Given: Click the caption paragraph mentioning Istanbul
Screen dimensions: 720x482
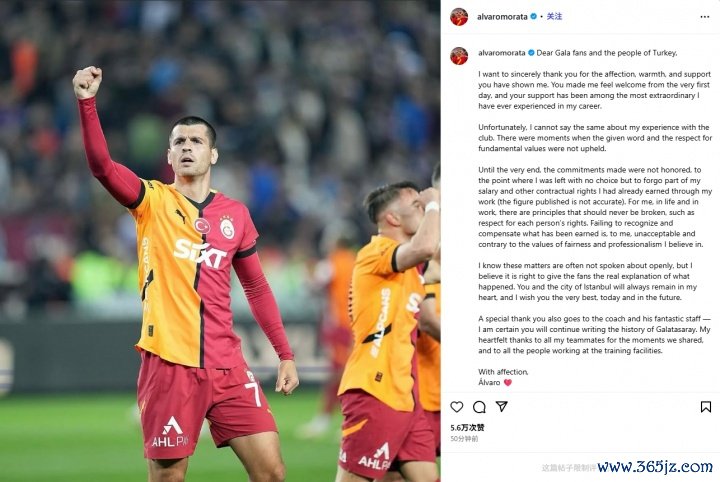Looking at the screenshot, I should tap(587, 281).
